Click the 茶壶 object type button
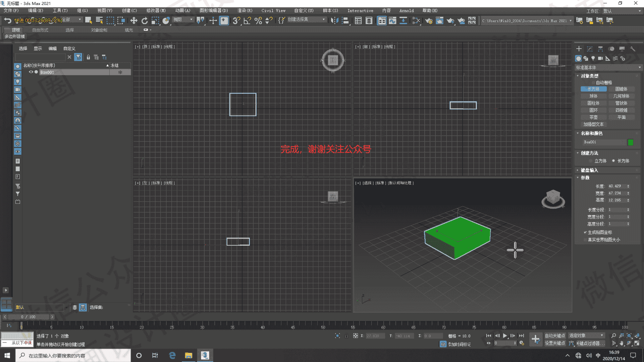This screenshot has height=362, width=644. 593,117
